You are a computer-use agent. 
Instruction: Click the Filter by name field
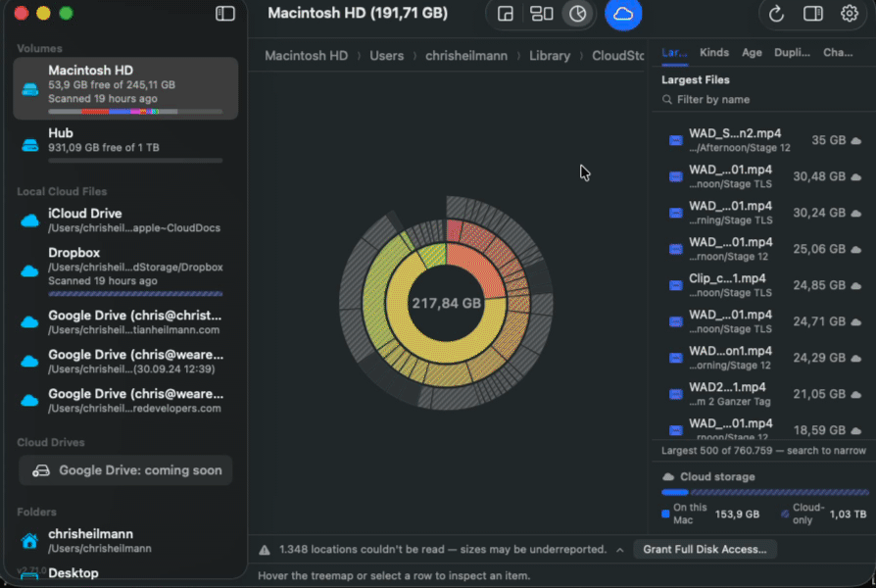pos(763,100)
